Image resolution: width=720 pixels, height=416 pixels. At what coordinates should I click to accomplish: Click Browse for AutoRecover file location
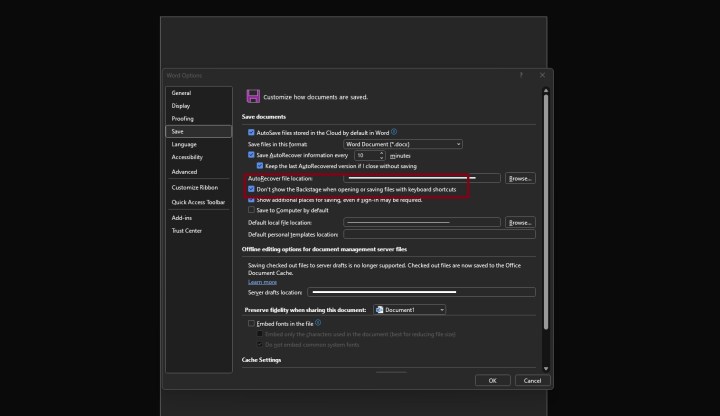pos(520,178)
